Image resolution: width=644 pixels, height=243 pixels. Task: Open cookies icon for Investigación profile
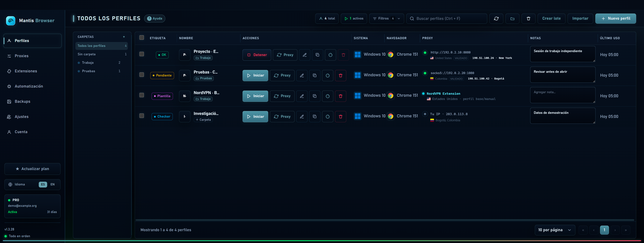click(x=328, y=116)
